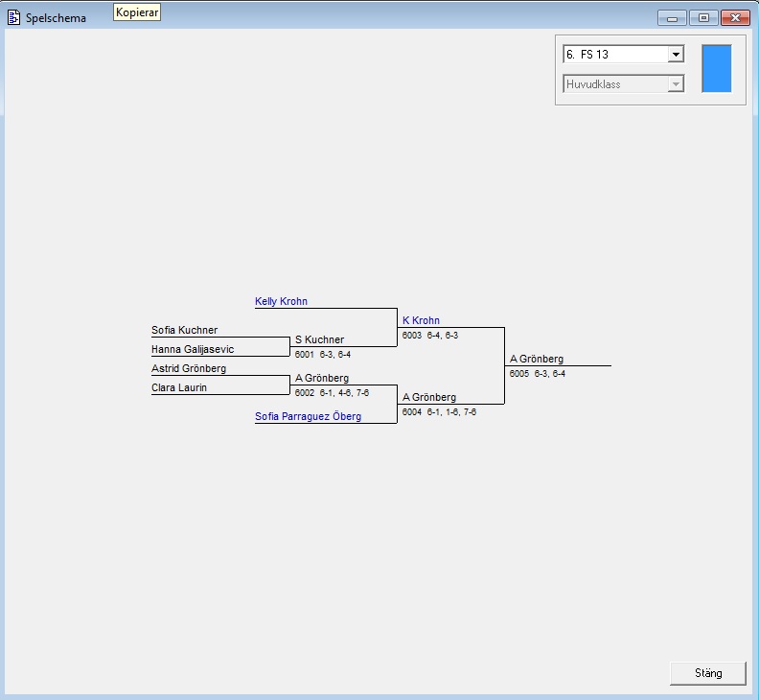Click match 6003 score 6-4, 6-3
The width and height of the screenshot is (759, 700).
click(x=429, y=335)
